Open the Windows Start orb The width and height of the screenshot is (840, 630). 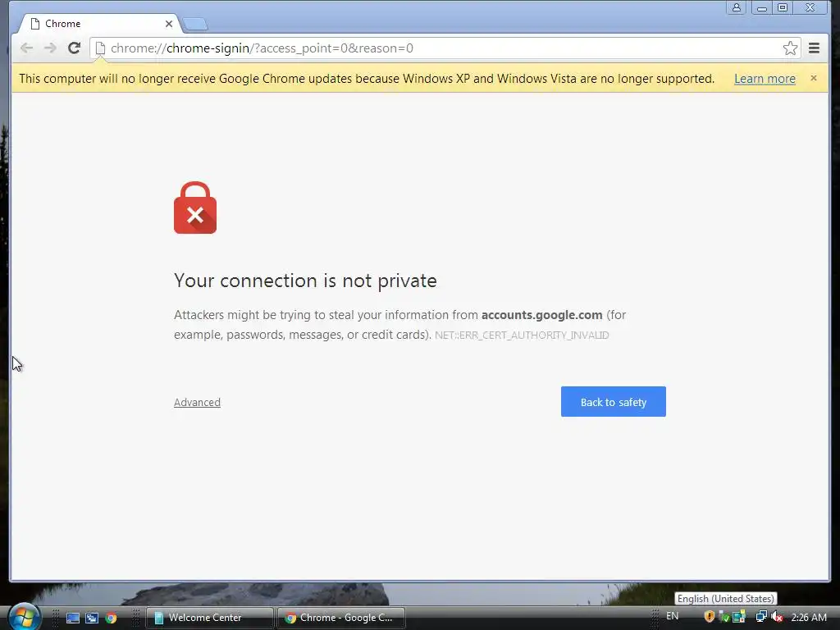pyautogui.click(x=24, y=617)
